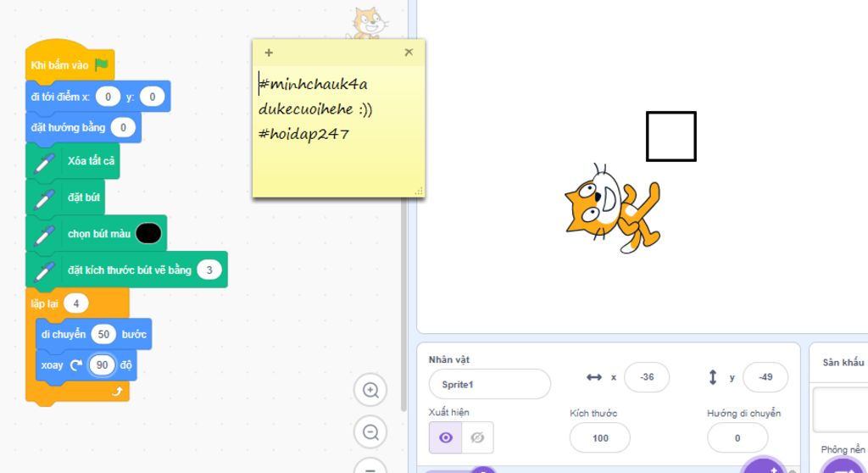Click the cat sprite on the stage
The height and width of the screenshot is (473, 868).
click(612, 209)
